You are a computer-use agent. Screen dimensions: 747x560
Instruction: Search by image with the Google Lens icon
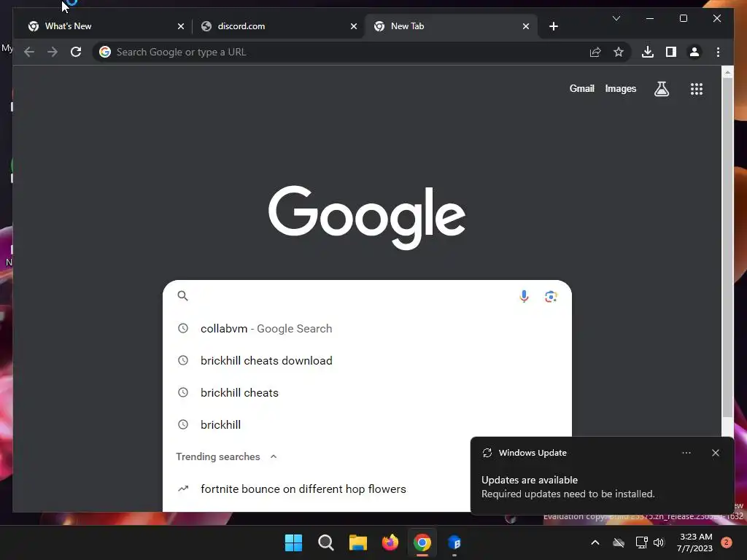pos(551,296)
